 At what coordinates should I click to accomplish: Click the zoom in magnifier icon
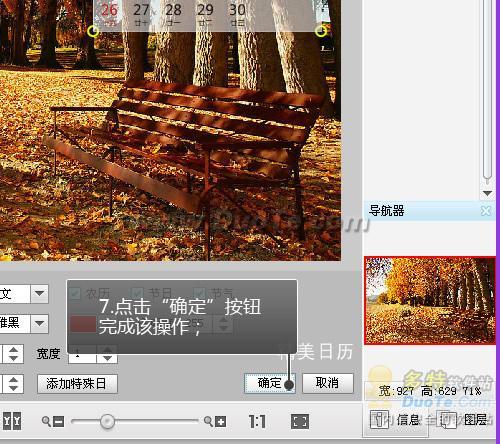[215, 421]
